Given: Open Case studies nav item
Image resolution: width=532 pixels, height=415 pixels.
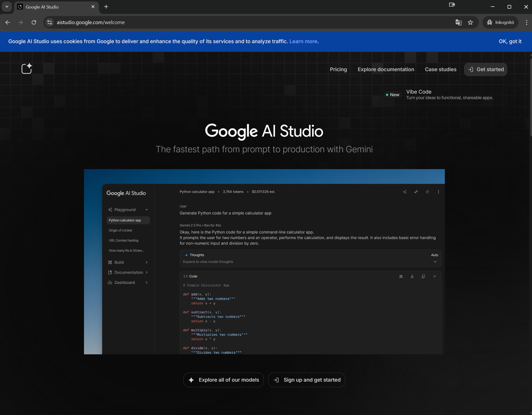Looking at the screenshot, I should 440,69.
